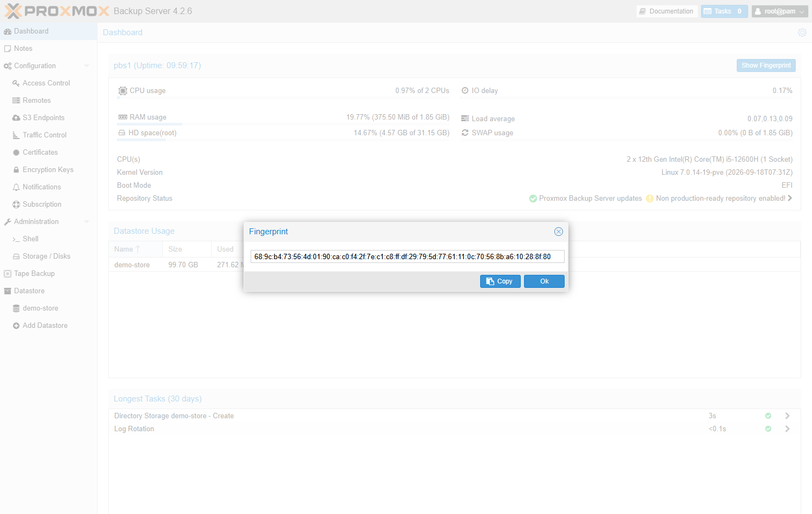The image size is (812, 514).
Task: Open Directory Storage demo-store Create task details
Action: click(788, 416)
